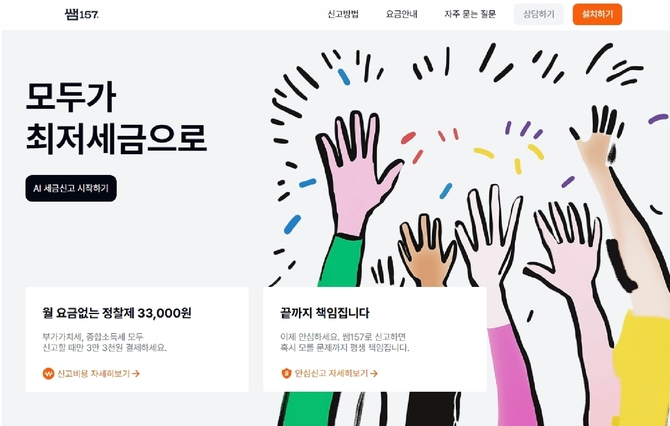This screenshot has height=426, width=670.
Task: Click the green sleeve in the artwork
Action: click(x=340, y=261)
